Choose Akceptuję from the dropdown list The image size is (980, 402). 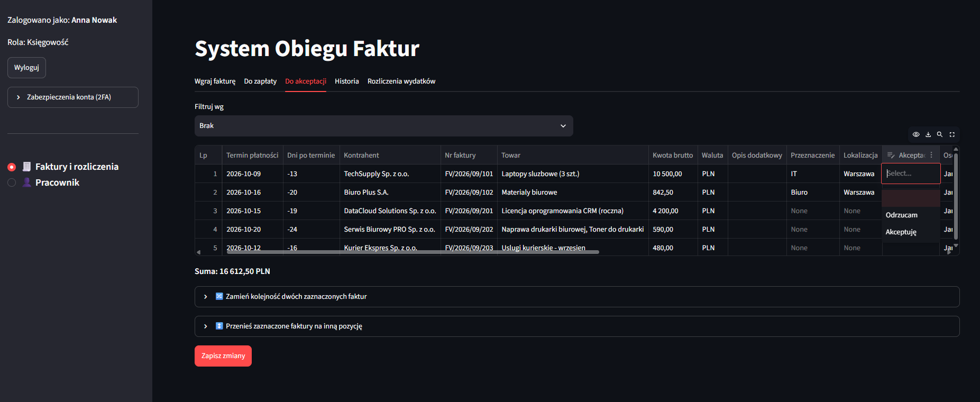911,232
